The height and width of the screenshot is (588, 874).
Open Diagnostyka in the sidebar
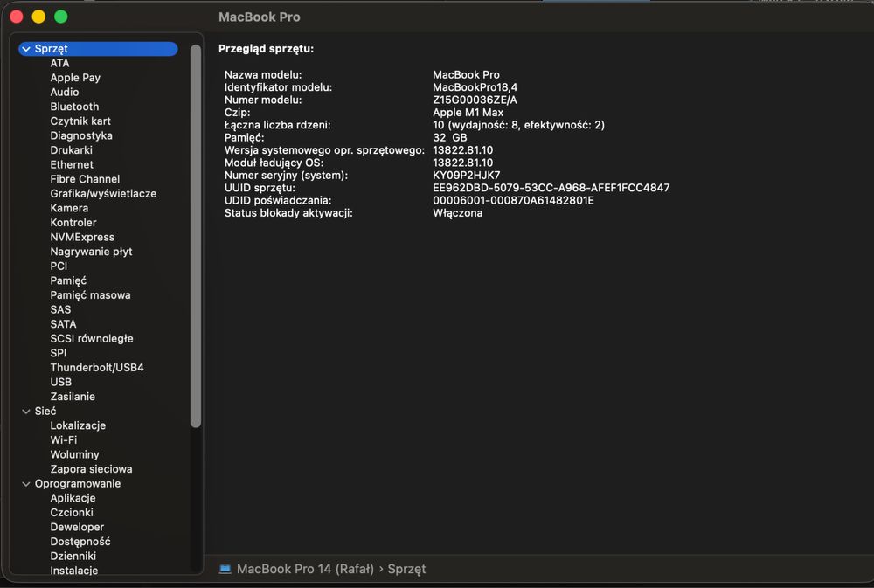pyautogui.click(x=81, y=135)
